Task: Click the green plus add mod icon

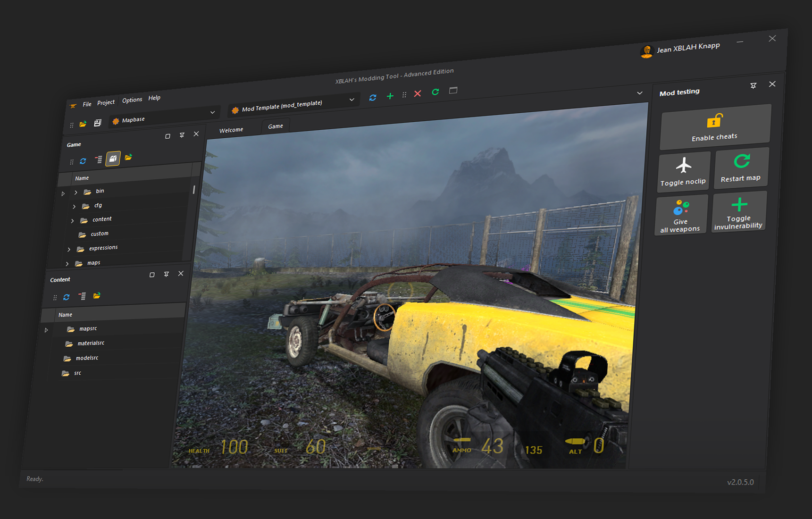Action: [390, 96]
